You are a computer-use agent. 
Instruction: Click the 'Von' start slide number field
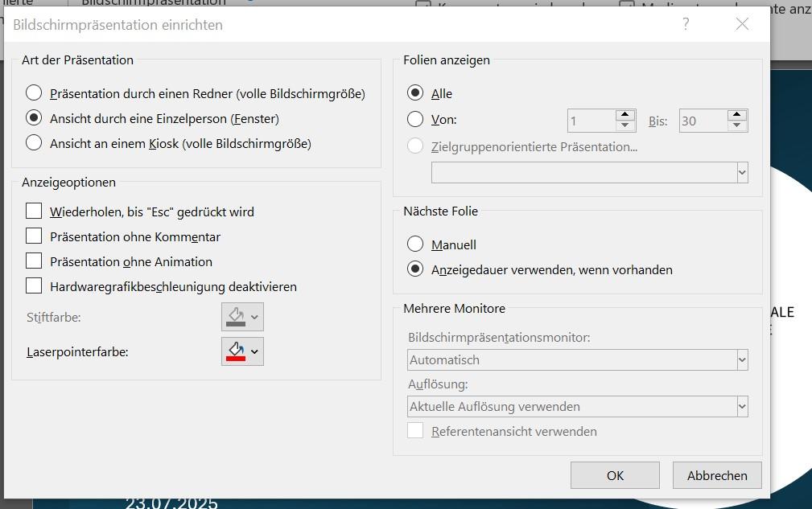click(x=591, y=121)
